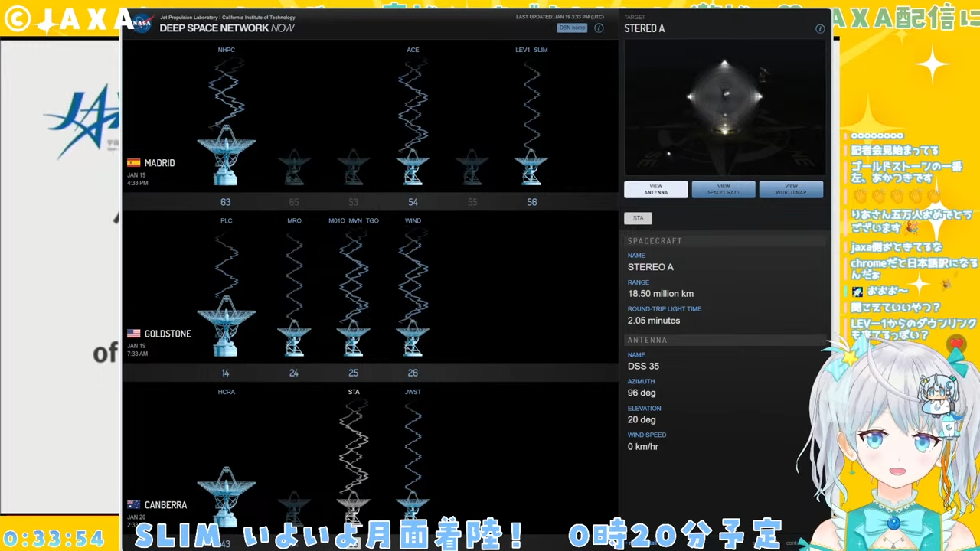Click the HCRA spacecraft label
Image resolution: width=980 pixels, height=551 pixels.
click(x=226, y=392)
